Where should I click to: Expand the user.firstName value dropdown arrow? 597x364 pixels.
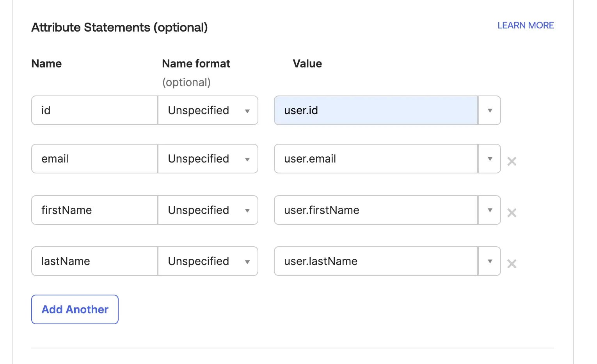[490, 210]
